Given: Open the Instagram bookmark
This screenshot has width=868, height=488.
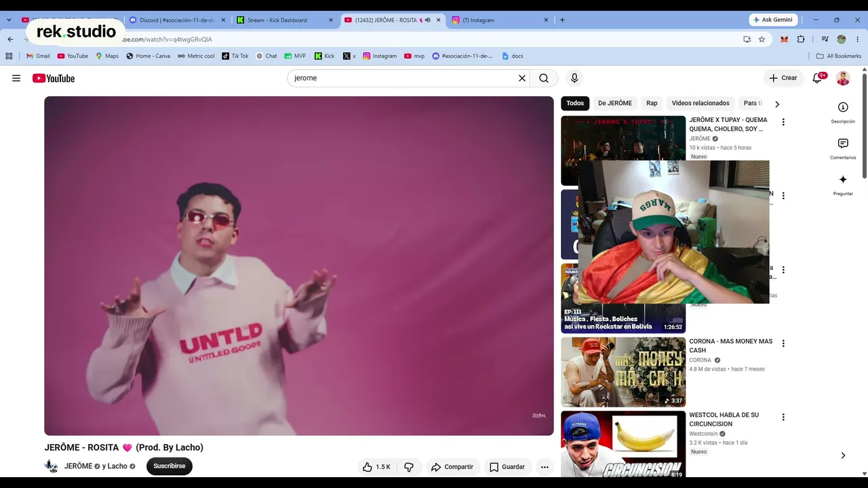Looking at the screenshot, I should [x=380, y=56].
